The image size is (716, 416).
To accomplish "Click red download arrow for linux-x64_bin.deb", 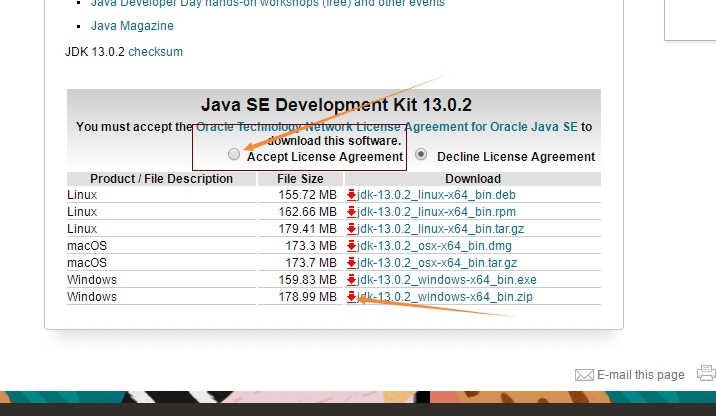I will click(351, 195).
